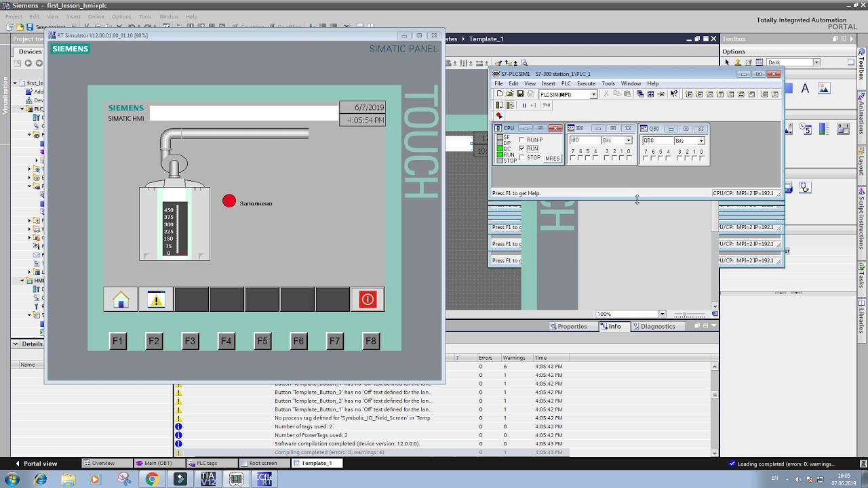Open the 100% zoom dropdown in the editor

pos(661,313)
